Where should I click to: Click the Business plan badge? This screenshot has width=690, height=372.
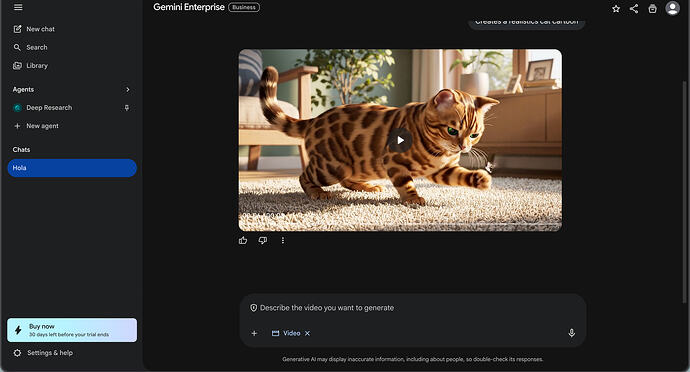[244, 7]
